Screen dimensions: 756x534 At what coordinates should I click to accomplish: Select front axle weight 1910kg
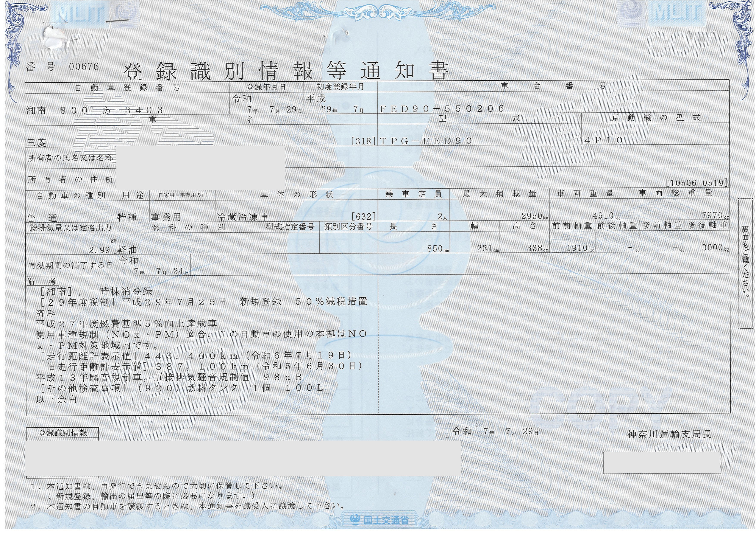[x=580, y=248]
